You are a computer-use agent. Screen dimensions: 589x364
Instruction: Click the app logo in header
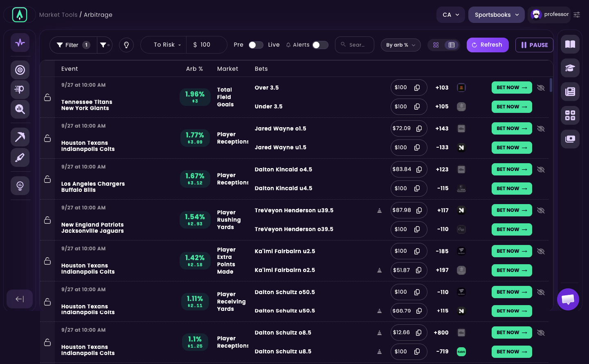20,15
